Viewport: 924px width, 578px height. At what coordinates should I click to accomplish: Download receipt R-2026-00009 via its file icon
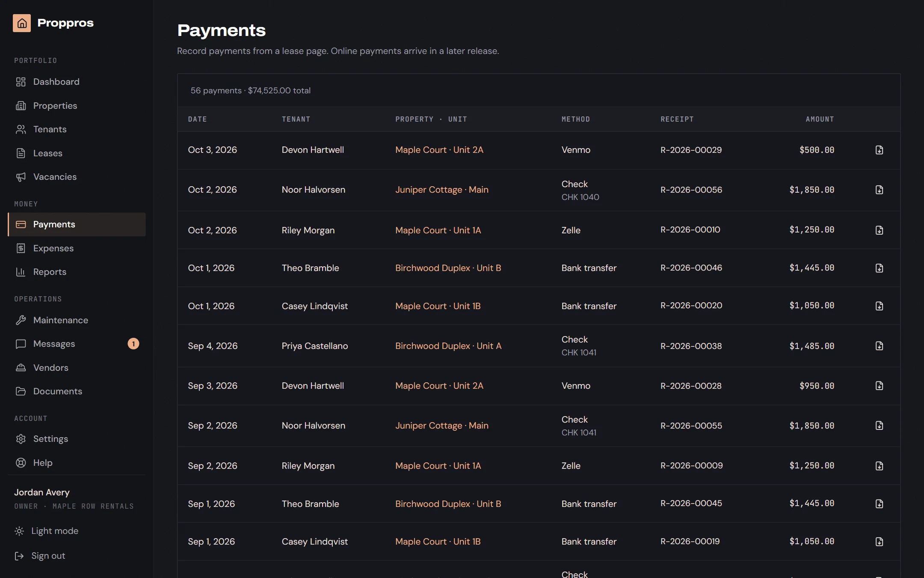pos(879,466)
